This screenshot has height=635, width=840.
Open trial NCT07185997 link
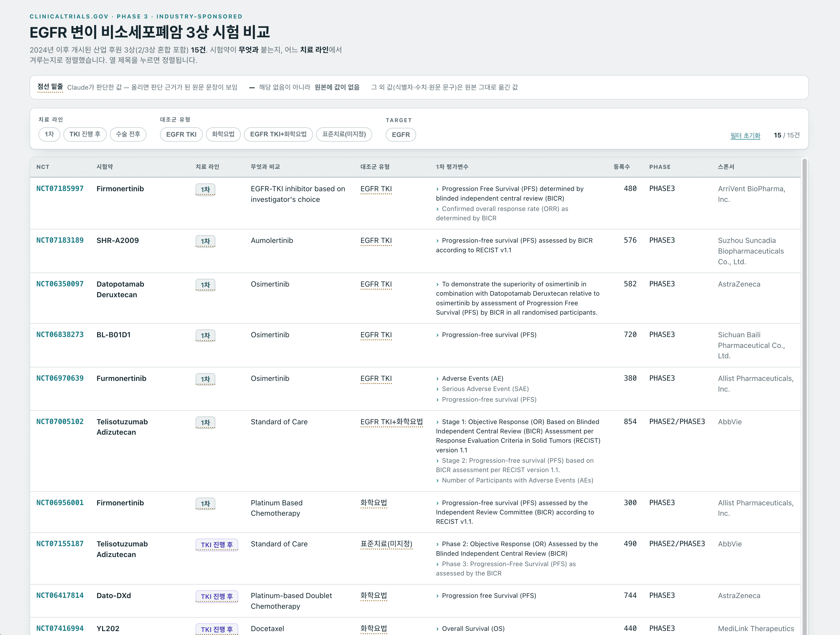tap(60, 189)
